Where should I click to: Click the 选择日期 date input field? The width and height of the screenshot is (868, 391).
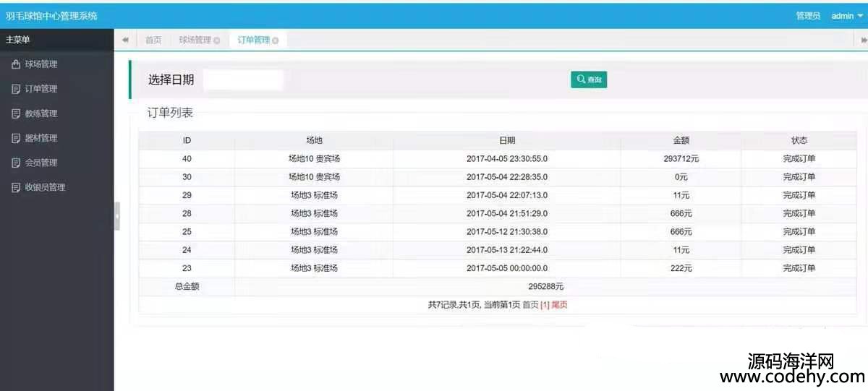click(243, 80)
